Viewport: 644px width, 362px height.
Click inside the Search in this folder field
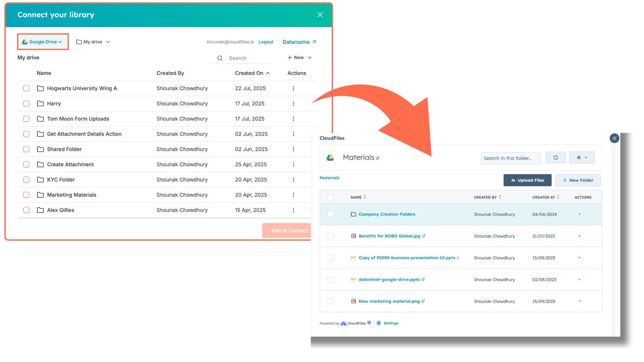point(511,158)
